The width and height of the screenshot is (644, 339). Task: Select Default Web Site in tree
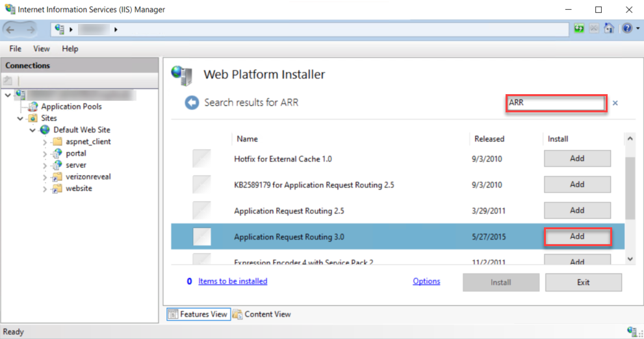(x=82, y=130)
